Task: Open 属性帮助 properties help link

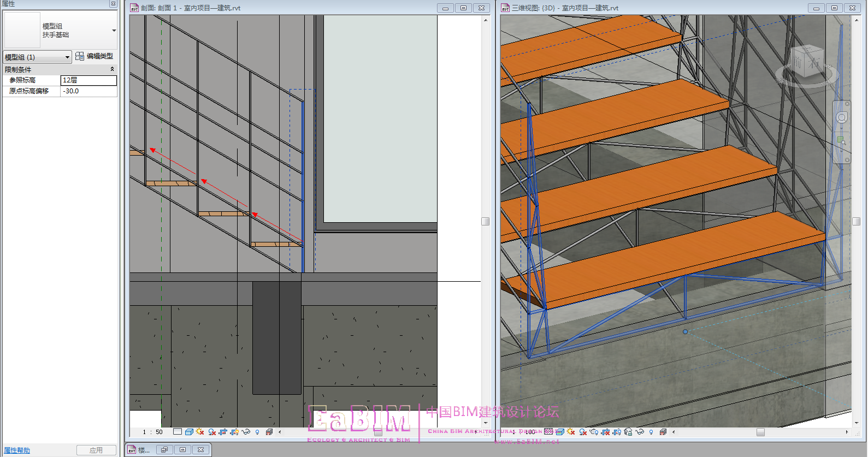Action: [x=17, y=450]
